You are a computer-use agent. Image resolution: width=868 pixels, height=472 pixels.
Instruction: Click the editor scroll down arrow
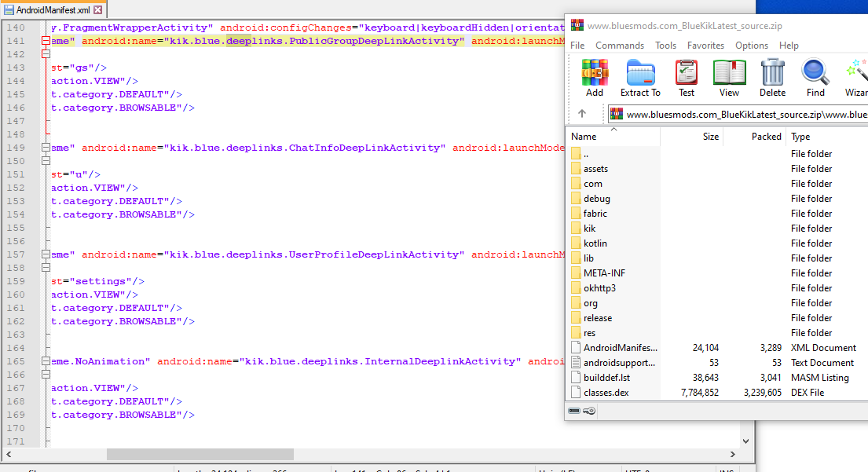coord(745,441)
